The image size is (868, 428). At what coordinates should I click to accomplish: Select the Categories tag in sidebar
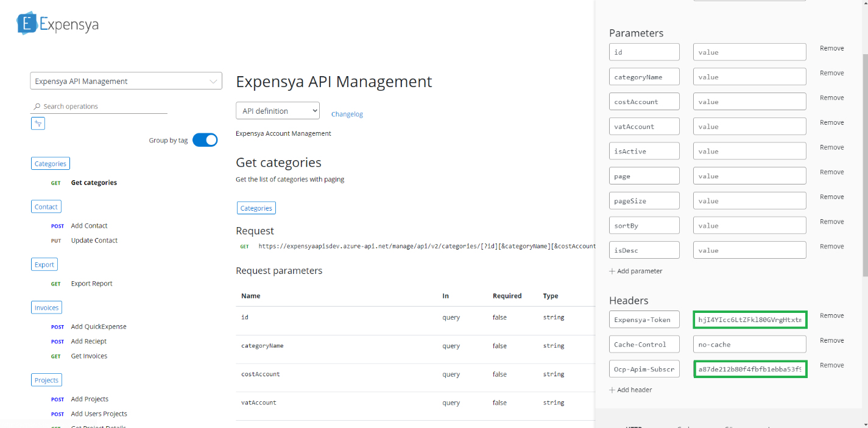(x=51, y=164)
